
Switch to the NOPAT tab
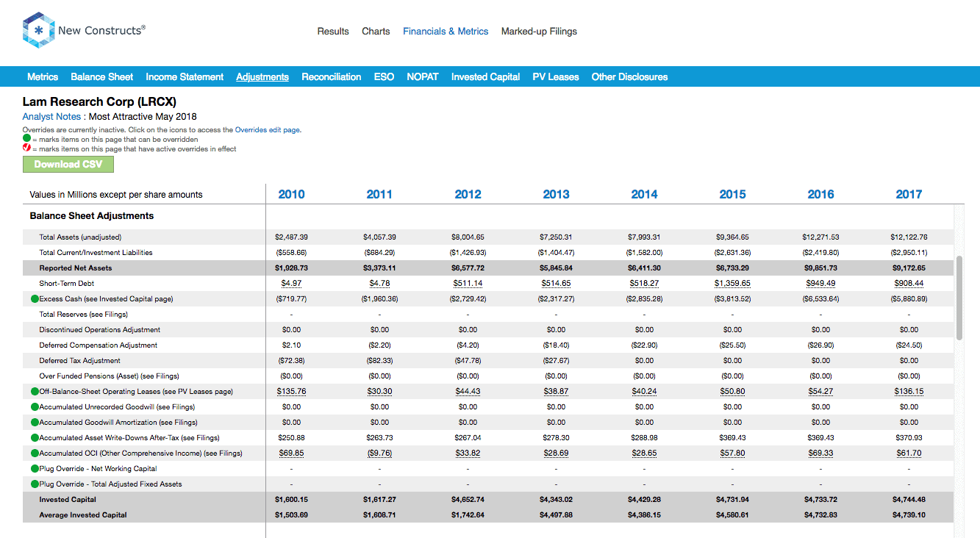tap(423, 76)
